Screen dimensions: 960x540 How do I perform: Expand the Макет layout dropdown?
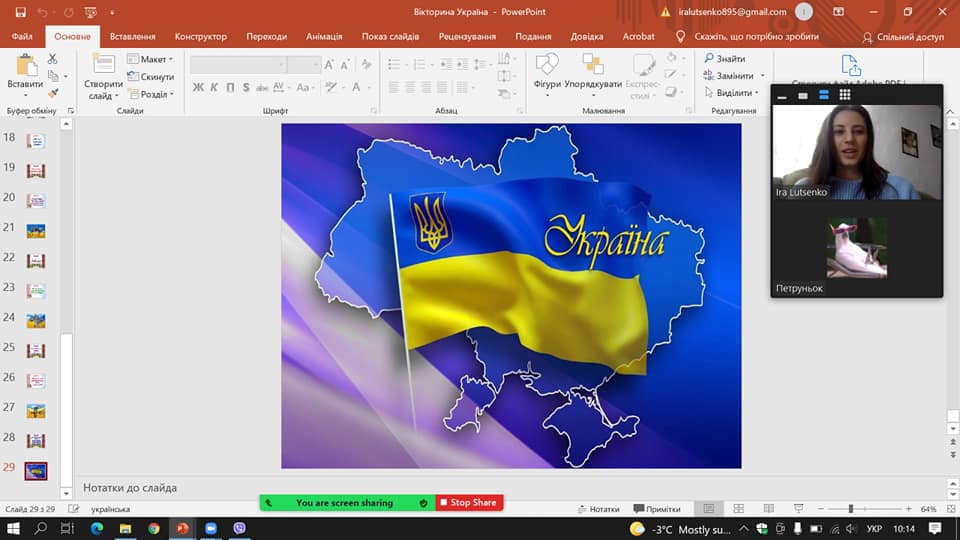[x=150, y=59]
